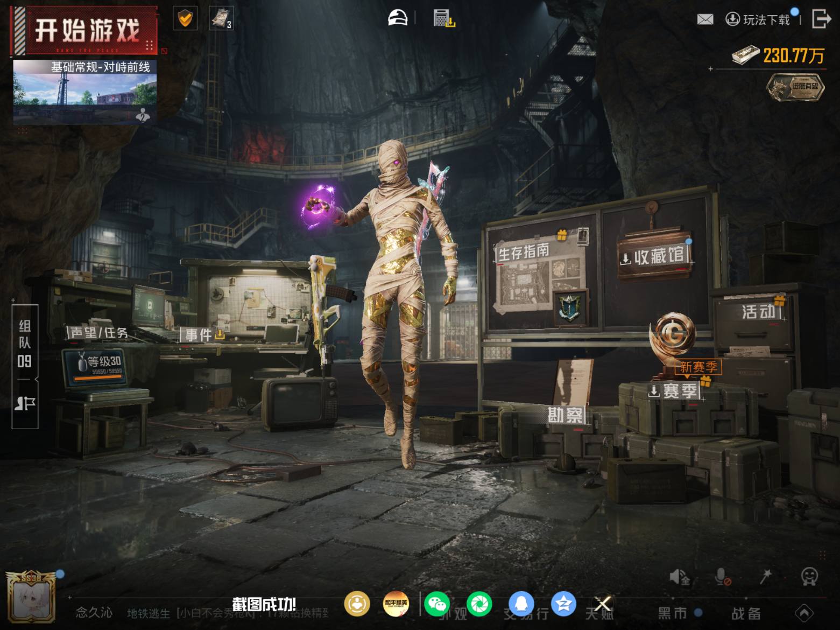Open the 基础常规-对峙前线 mode selection thumbnail
This screenshot has height=630, width=840.
click(85, 92)
